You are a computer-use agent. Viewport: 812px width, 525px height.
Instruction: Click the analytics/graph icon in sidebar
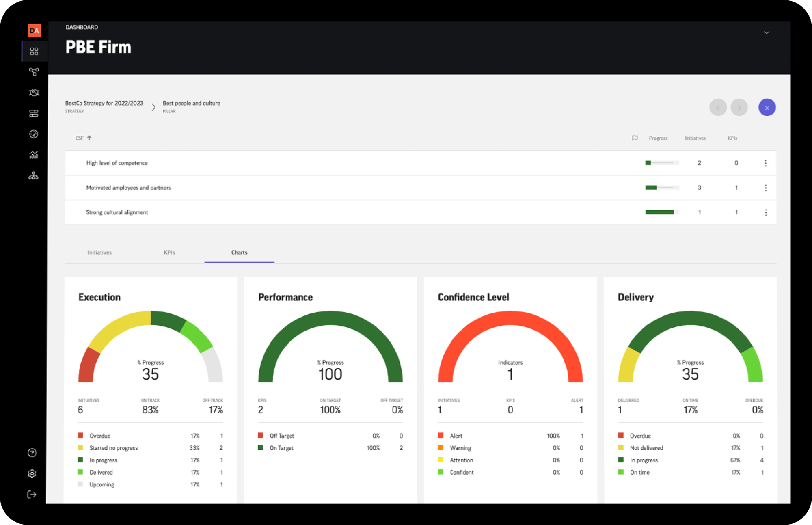click(x=34, y=155)
